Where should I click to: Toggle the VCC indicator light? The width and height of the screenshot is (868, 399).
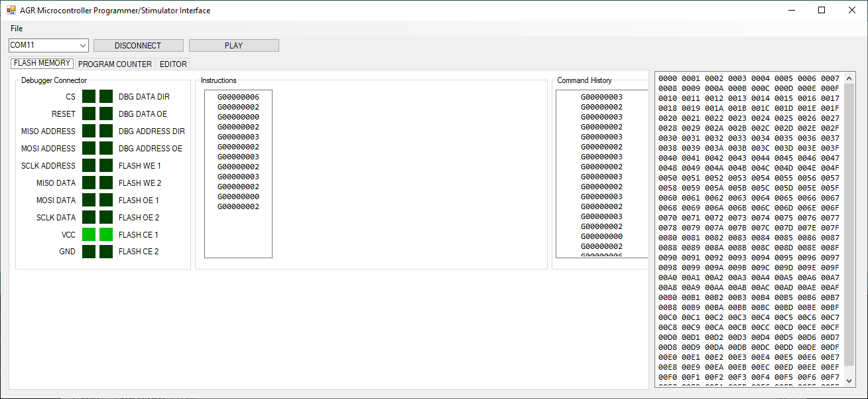[x=89, y=234]
